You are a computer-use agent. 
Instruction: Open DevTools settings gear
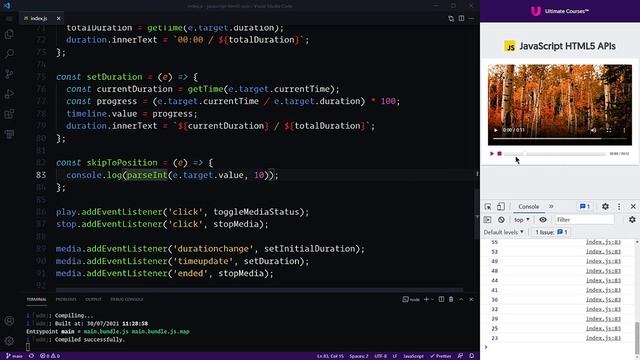click(605, 207)
